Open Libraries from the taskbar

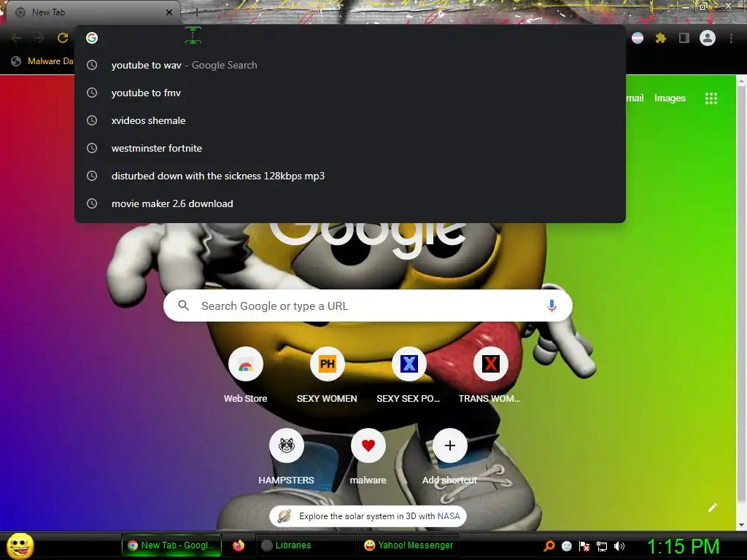coord(305,545)
